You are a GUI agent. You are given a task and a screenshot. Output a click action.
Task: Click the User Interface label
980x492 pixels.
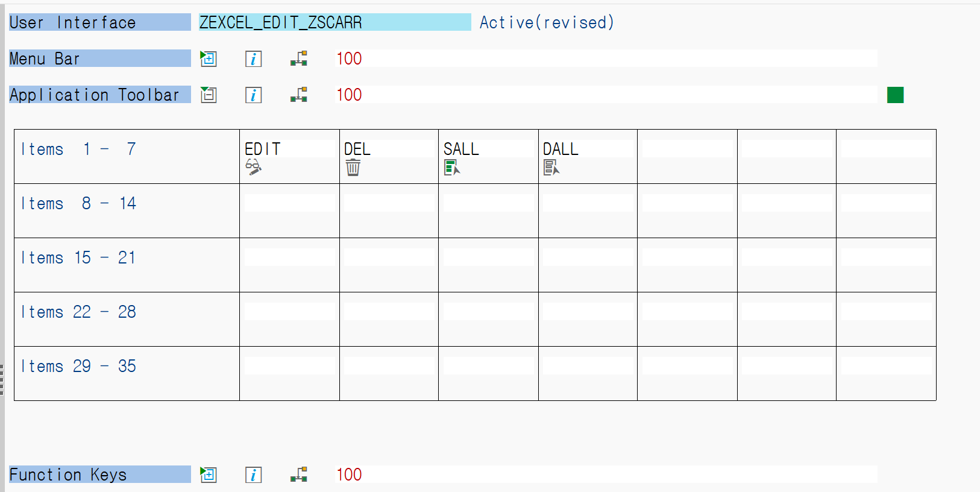point(100,22)
